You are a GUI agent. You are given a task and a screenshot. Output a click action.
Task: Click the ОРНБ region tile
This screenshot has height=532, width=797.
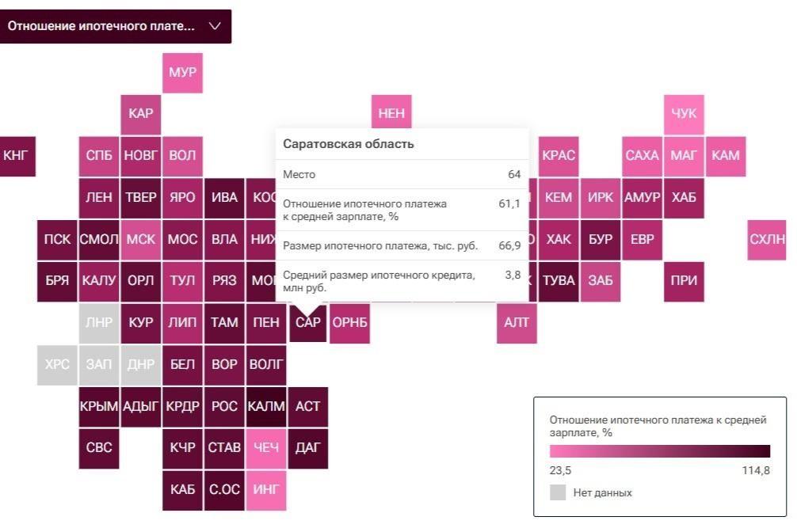click(x=349, y=323)
